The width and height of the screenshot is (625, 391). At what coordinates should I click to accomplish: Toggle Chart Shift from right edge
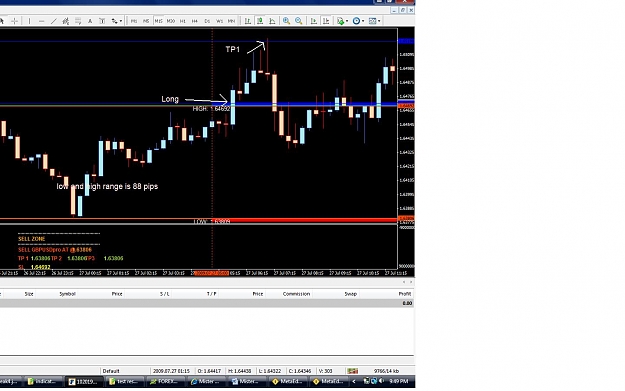[x=326, y=21]
